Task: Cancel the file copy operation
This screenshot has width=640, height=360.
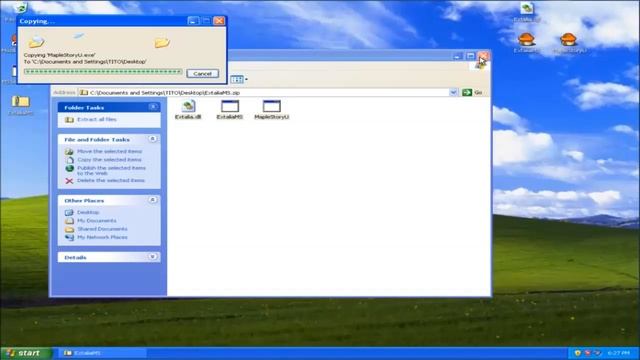Action: [x=202, y=73]
